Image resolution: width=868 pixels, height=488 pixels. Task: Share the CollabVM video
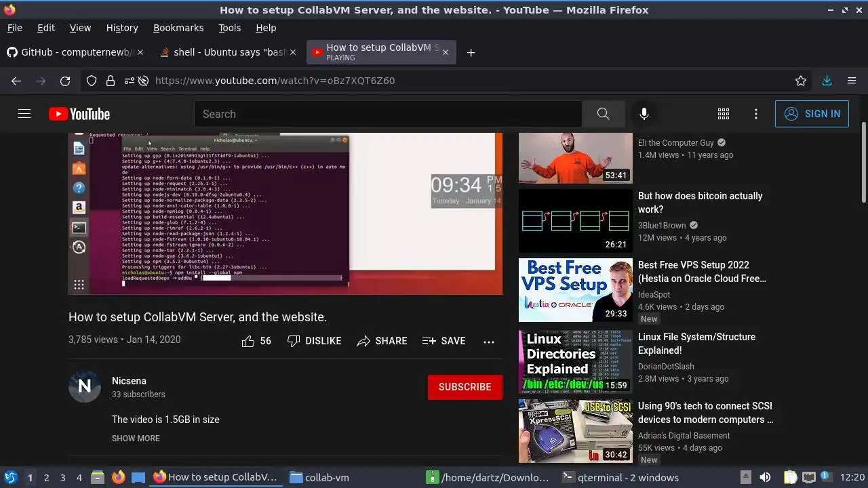pyautogui.click(x=382, y=341)
